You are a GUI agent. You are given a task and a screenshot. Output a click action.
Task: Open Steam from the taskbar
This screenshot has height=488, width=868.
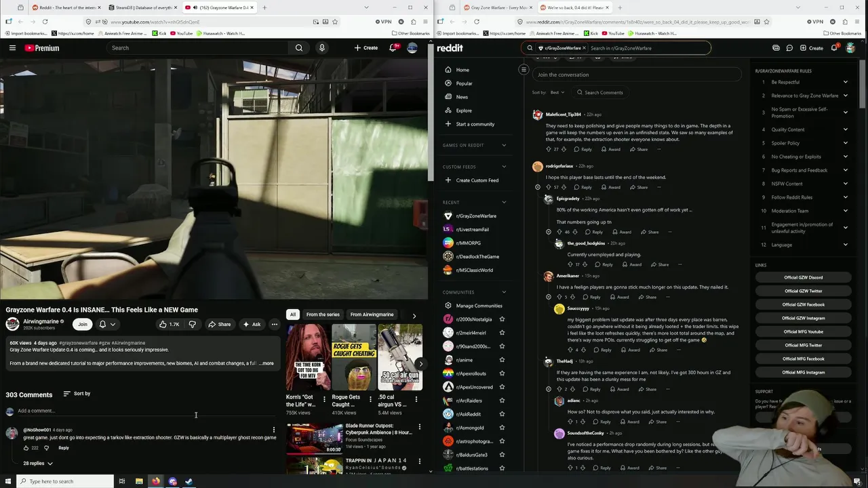(x=189, y=481)
